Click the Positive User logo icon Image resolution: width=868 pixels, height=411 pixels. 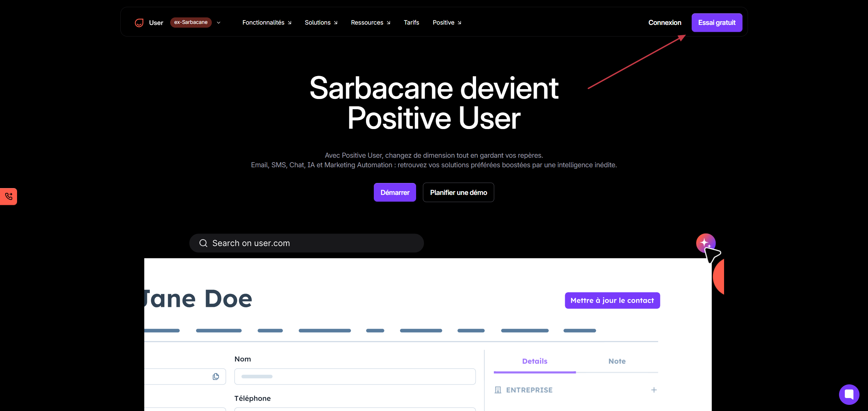coord(139,23)
